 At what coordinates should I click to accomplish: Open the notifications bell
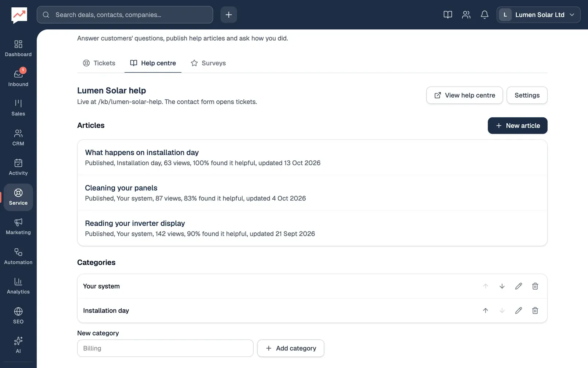pos(484,15)
